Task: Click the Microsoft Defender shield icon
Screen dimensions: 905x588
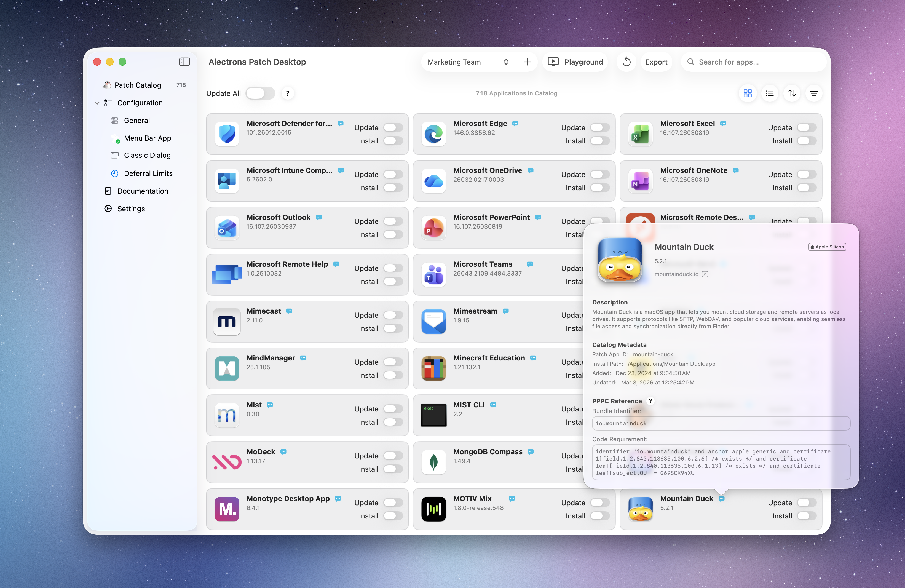Action: (x=227, y=134)
